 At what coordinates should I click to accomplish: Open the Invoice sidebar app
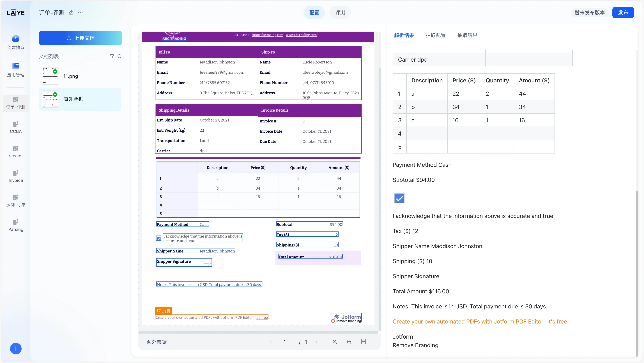click(15, 176)
